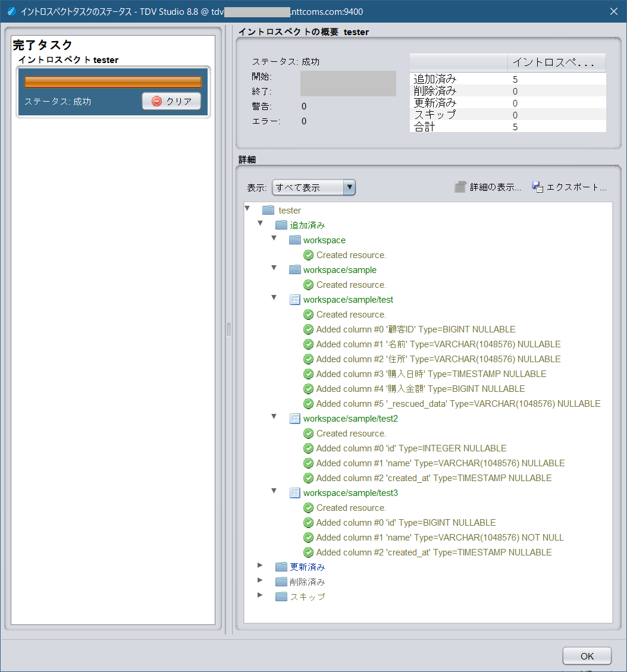Click the クリア button
The height and width of the screenshot is (672, 627).
[x=171, y=101]
